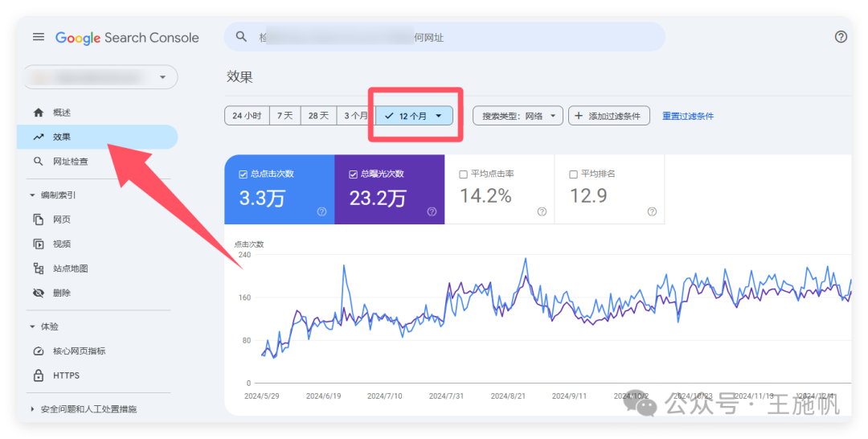The width and height of the screenshot is (868, 439).
Task: Open the property selector dropdown
Action: (x=100, y=77)
